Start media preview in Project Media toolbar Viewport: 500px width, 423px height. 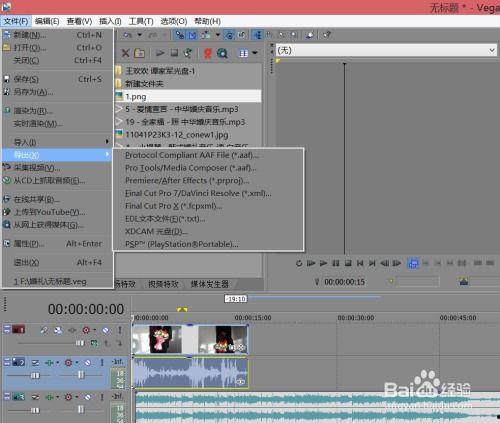[160, 53]
